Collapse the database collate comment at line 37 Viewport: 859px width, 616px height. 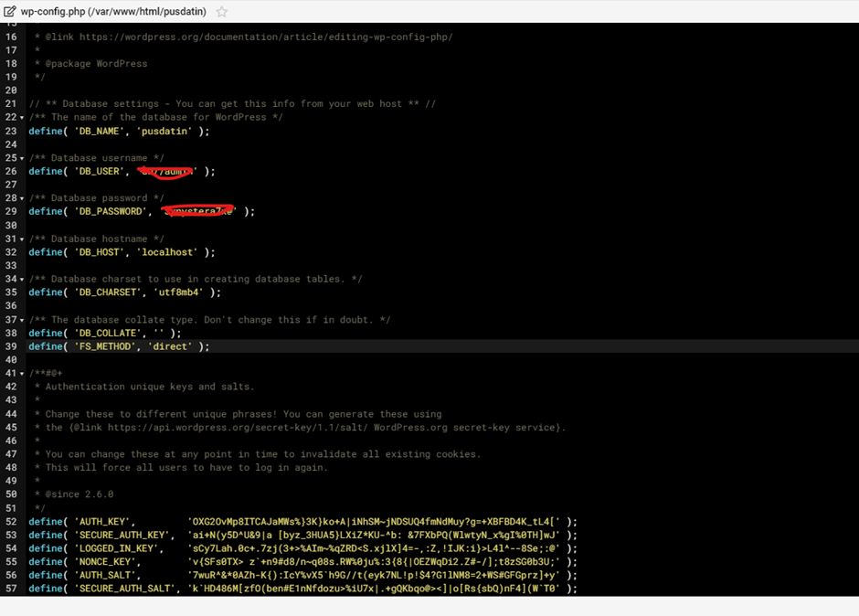coord(22,321)
